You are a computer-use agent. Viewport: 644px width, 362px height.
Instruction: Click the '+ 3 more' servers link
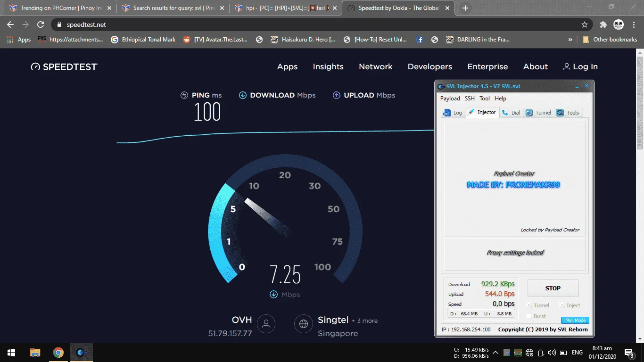[364, 321]
